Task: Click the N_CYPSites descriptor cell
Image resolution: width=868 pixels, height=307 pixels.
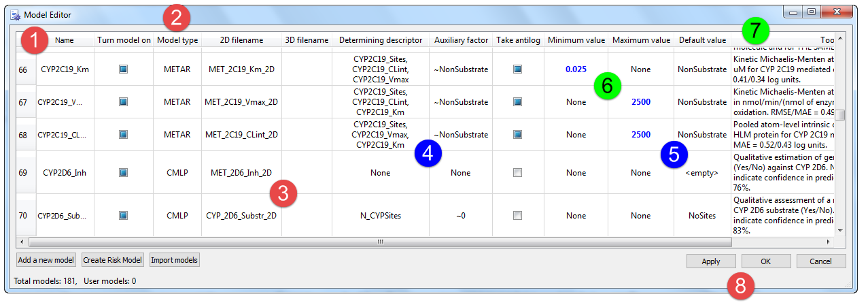Action: coord(381,215)
